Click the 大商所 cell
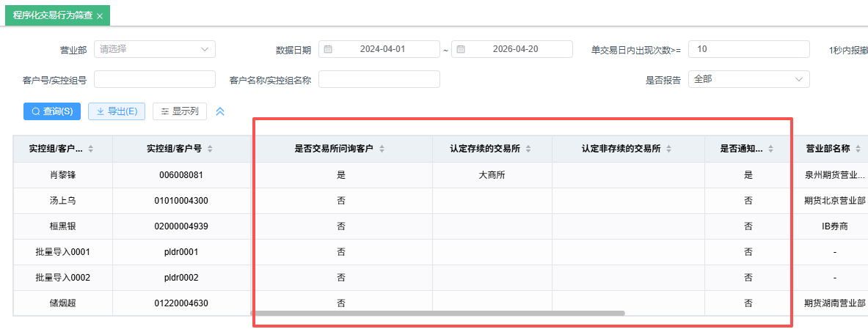This screenshot has height=329, width=868. click(x=492, y=175)
